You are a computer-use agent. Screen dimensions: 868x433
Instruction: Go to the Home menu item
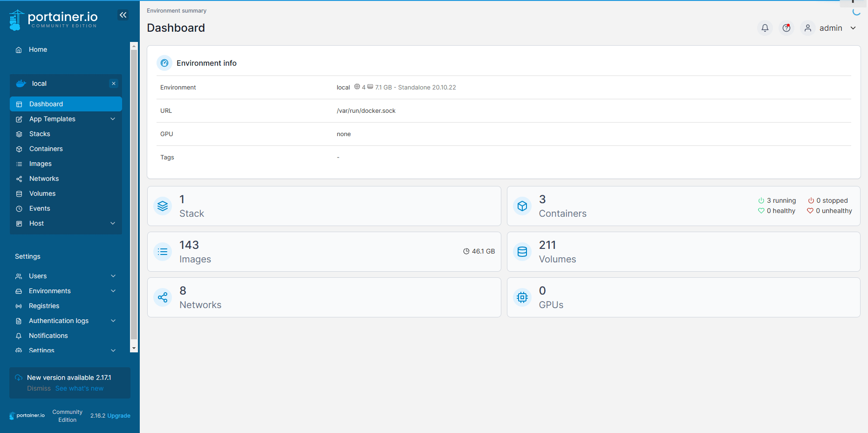tap(38, 49)
